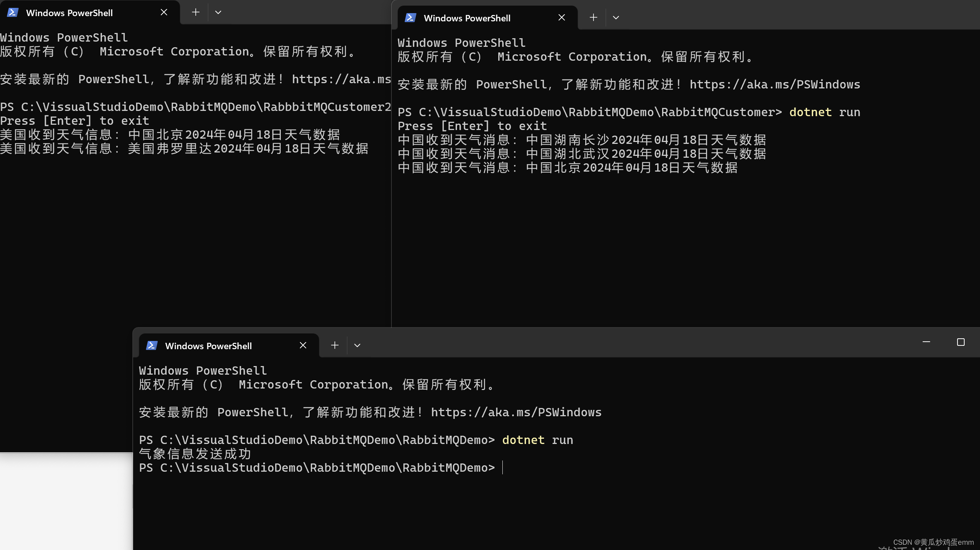Select the Windows PowerShell tab of the RabbitMQDemo window
Screen dimensions: 980x550
[208, 346]
